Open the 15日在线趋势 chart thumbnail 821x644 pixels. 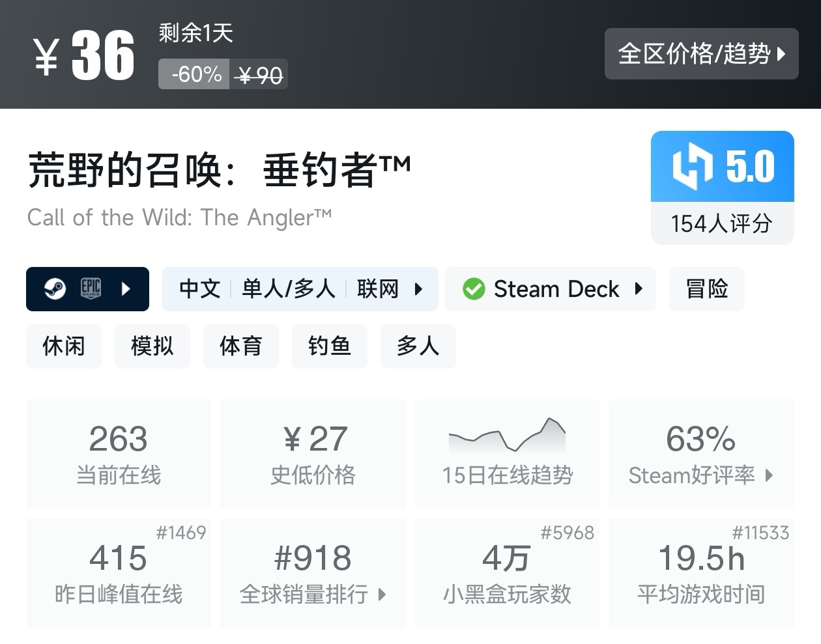point(507,435)
